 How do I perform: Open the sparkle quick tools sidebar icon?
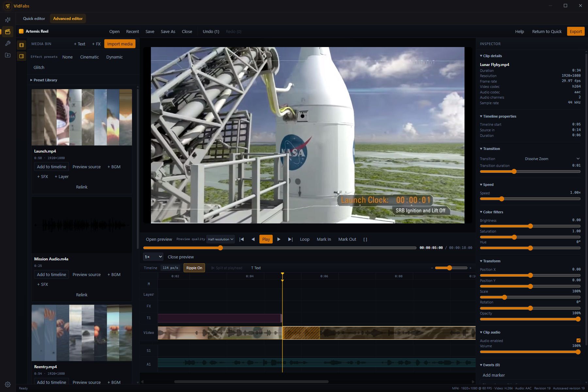click(x=8, y=20)
